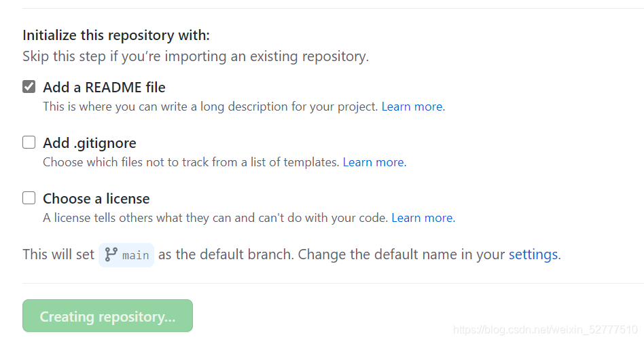The width and height of the screenshot is (644, 342).
Task: Open Learn more link about licenses
Action: click(x=423, y=218)
